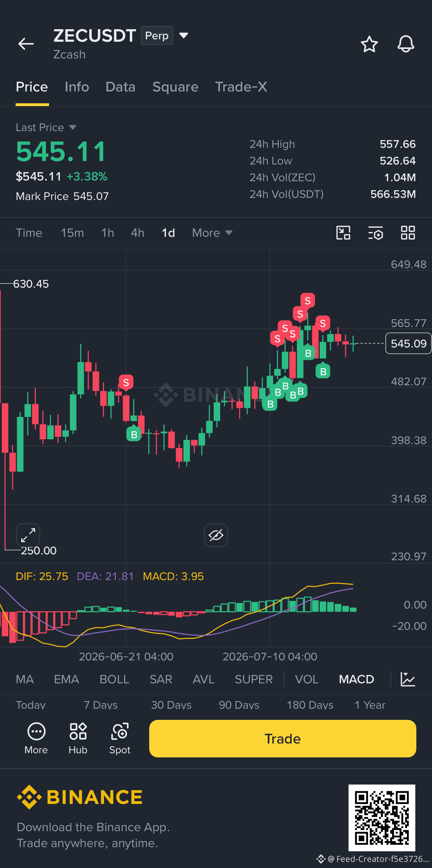Expand the More timeframes dropdown
The image size is (432, 868).
point(212,233)
